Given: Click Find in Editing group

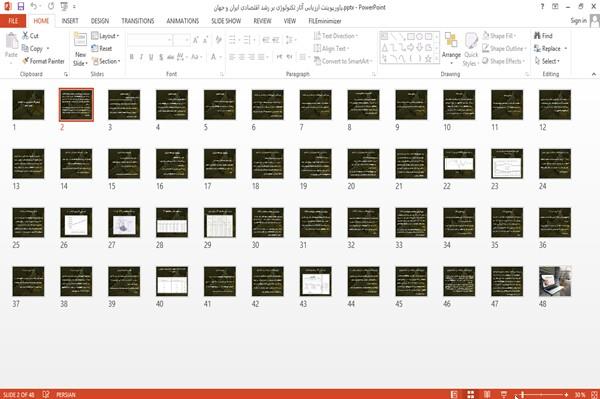Looking at the screenshot, I should (x=543, y=36).
